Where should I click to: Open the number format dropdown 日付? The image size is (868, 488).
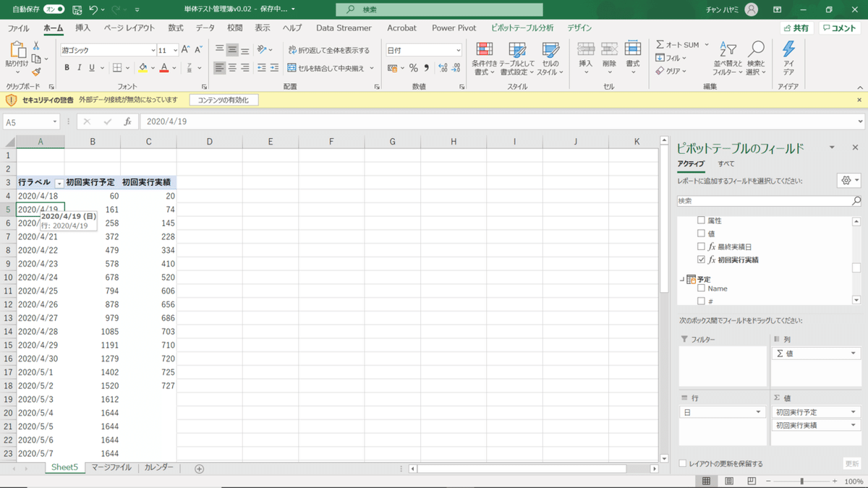point(458,51)
